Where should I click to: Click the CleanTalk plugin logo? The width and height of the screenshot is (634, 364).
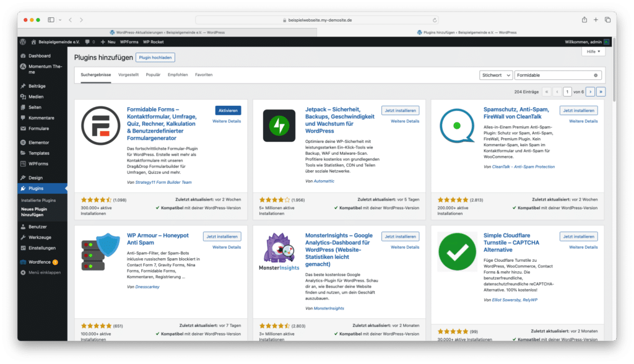click(457, 126)
